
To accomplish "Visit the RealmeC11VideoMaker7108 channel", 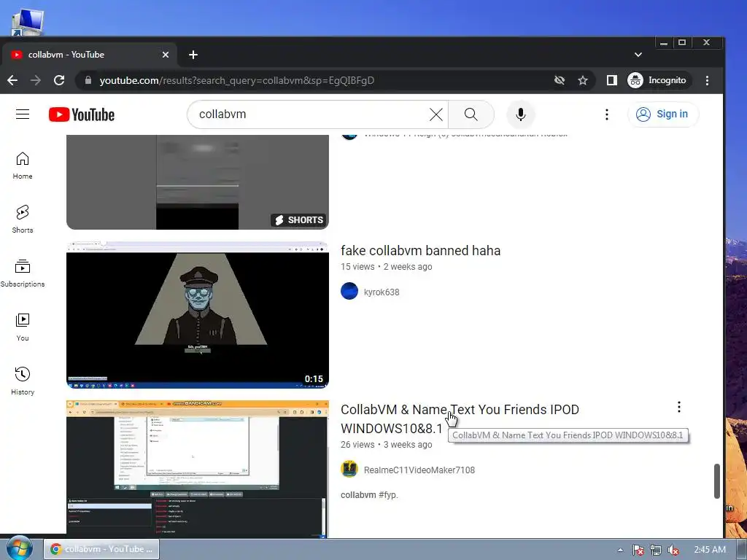I will tap(419, 470).
